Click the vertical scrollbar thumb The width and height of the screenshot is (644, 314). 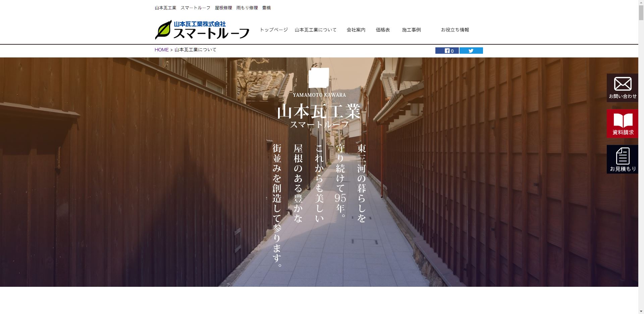[x=641, y=13]
